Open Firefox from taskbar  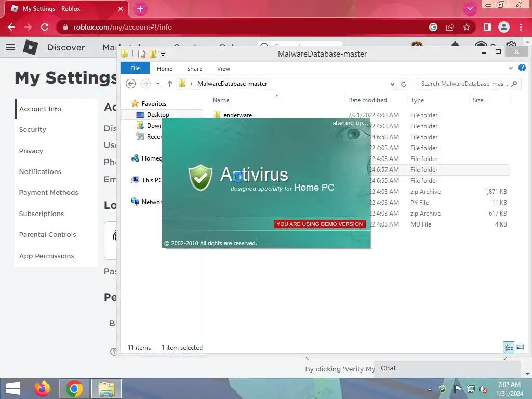42,389
